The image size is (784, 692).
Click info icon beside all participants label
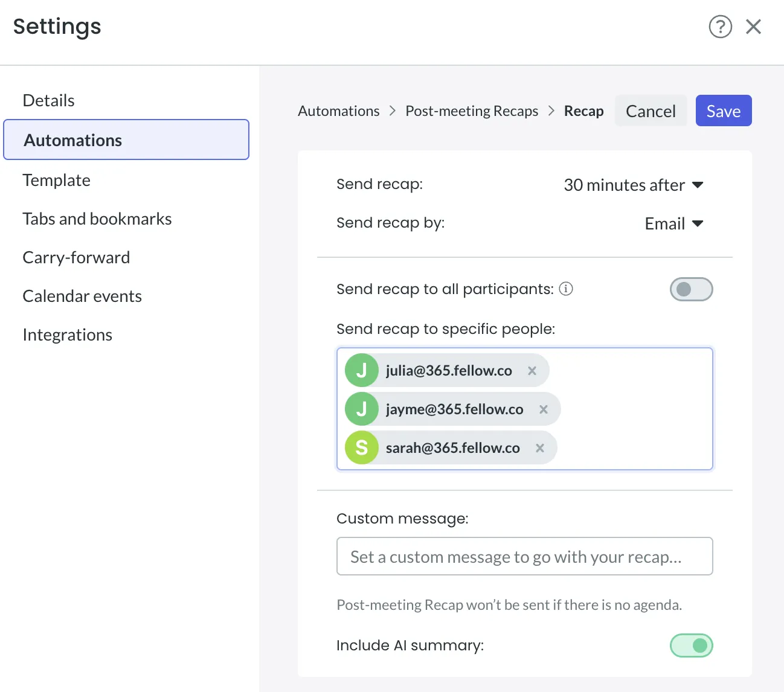coord(566,289)
